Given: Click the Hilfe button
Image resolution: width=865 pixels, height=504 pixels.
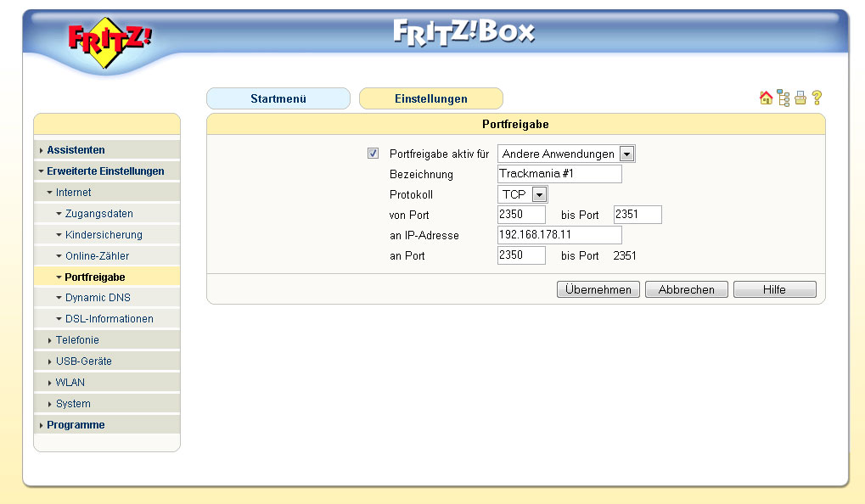Looking at the screenshot, I should (774, 289).
